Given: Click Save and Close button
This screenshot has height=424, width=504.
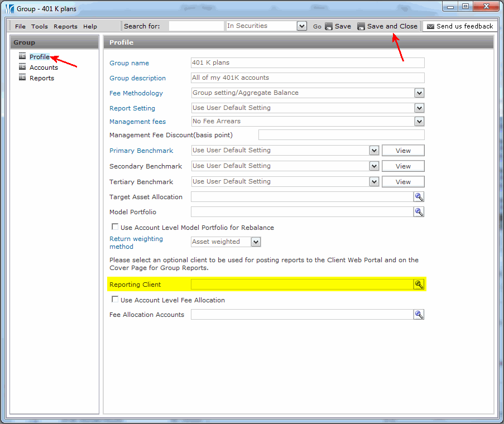Looking at the screenshot, I should point(387,26).
